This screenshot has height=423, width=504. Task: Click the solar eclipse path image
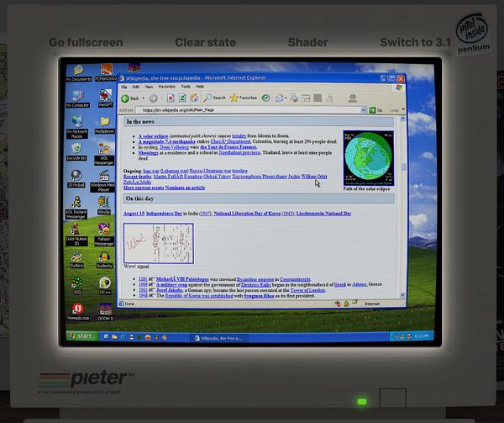point(369,158)
